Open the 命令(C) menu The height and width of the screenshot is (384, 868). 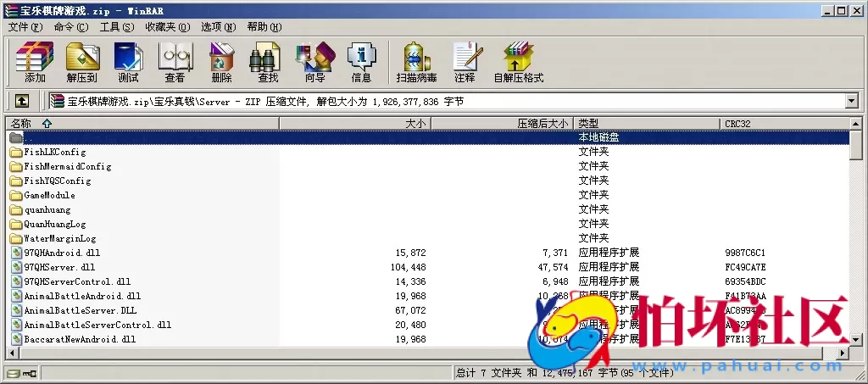click(71, 27)
